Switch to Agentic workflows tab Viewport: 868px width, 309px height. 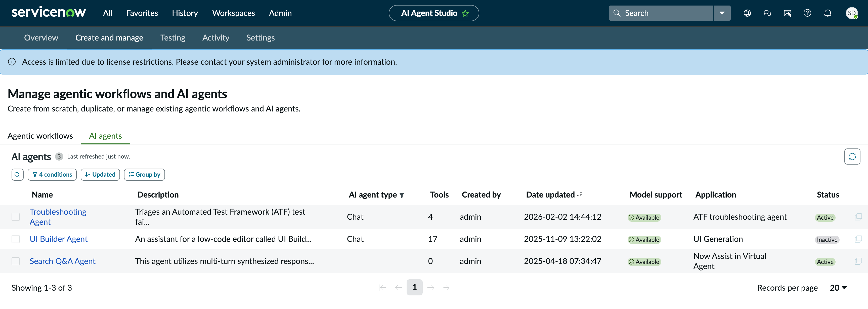pos(40,136)
